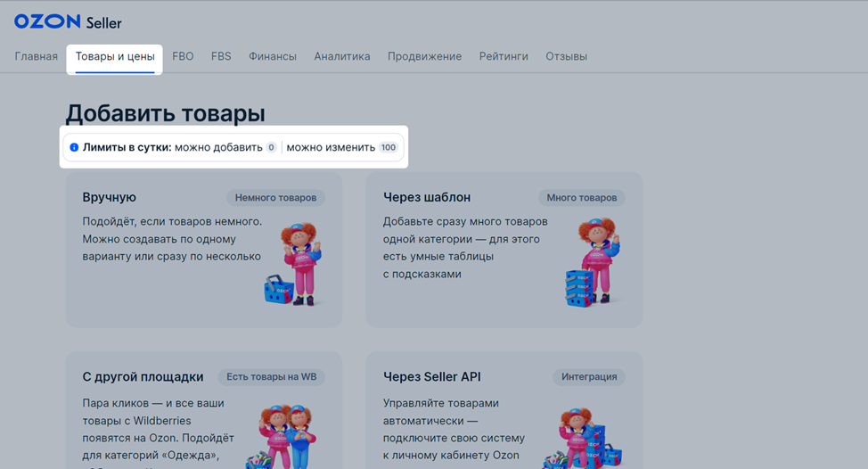Open the Рейтинги tab
The height and width of the screenshot is (469, 868).
point(504,56)
